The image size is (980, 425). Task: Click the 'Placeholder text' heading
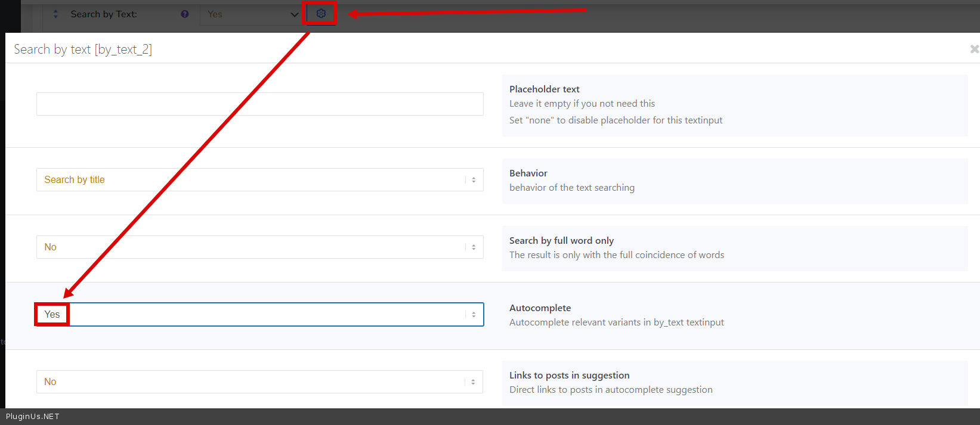(544, 89)
